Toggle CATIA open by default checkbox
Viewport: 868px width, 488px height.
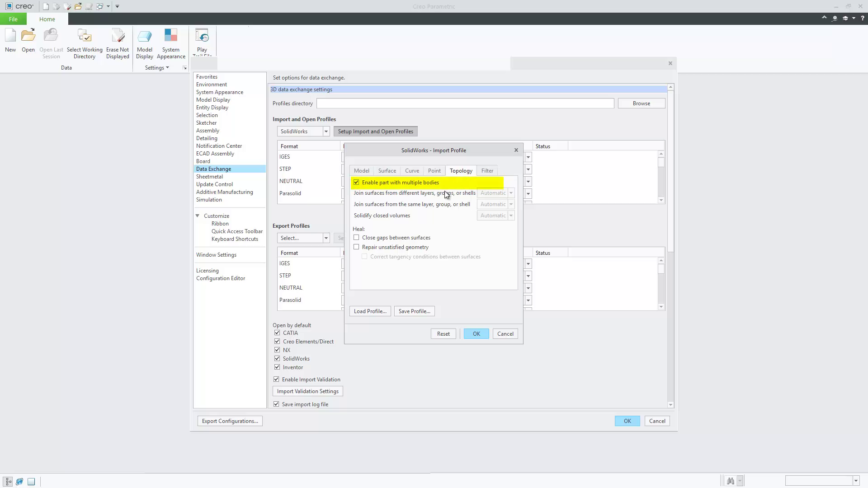(277, 333)
